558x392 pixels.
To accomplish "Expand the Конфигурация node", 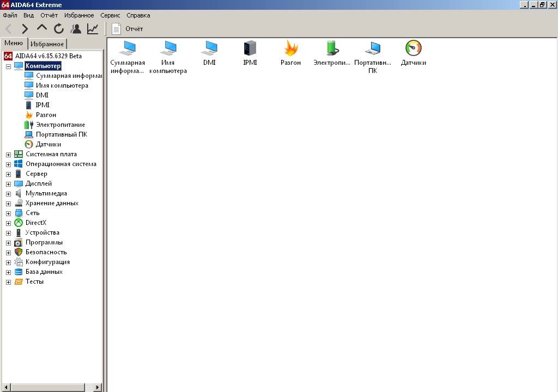I will tap(9, 262).
